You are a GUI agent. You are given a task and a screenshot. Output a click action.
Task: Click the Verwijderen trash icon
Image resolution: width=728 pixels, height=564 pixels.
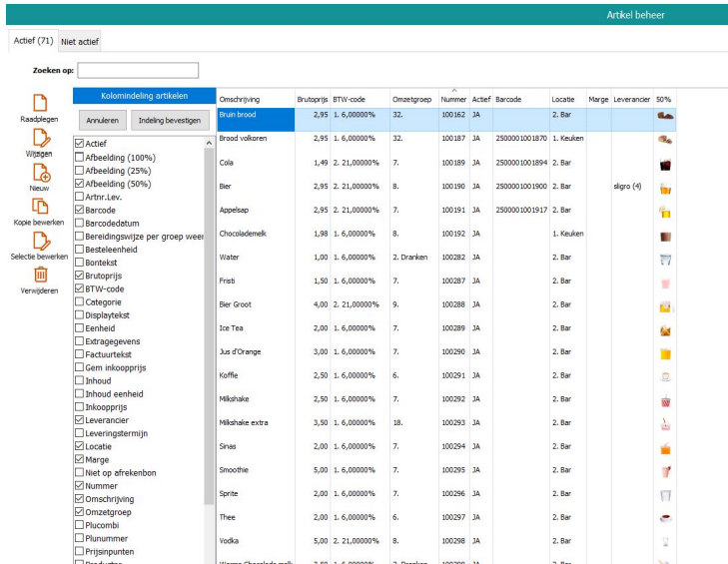[40, 275]
